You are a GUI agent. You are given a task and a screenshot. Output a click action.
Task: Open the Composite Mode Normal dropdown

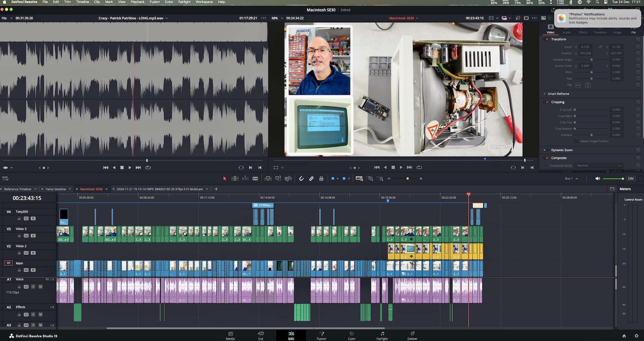pos(599,166)
